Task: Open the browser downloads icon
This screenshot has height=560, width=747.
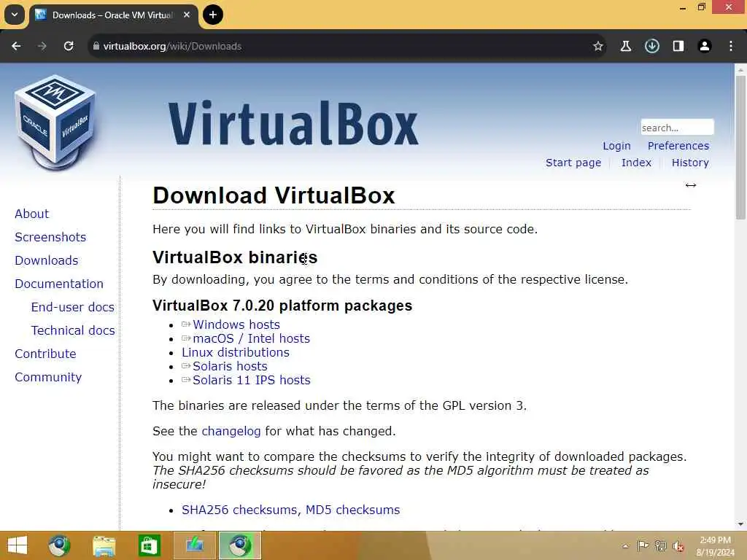Action: pyautogui.click(x=651, y=46)
